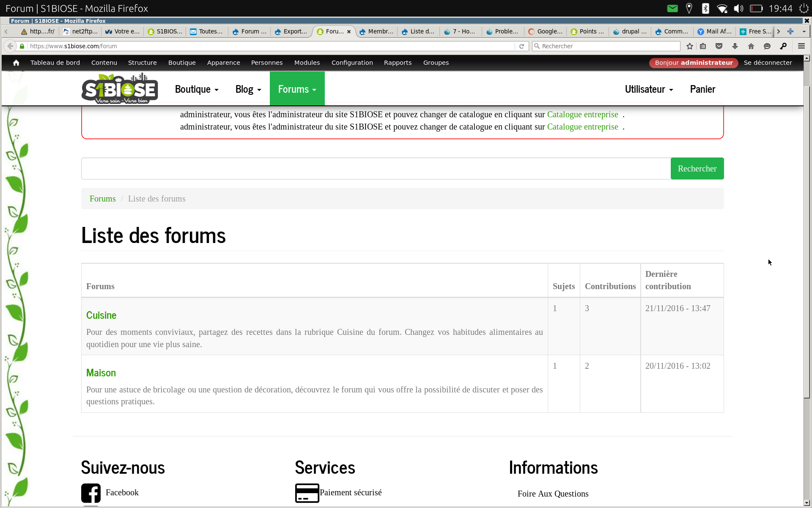Viewport: 812px width, 508px height.
Task: Click the Pocket save icon
Action: click(x=719, y=46)
